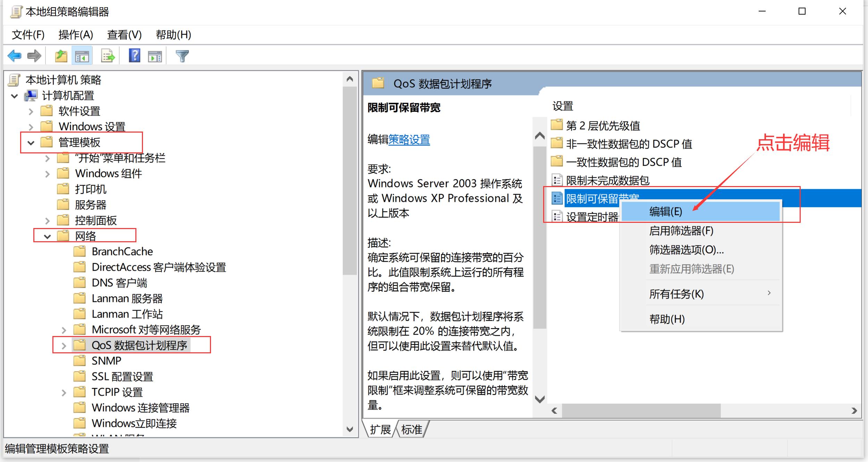Toggle the show/hide console tree icon
This screenshot has height=462, width=868.
point(82,56)
